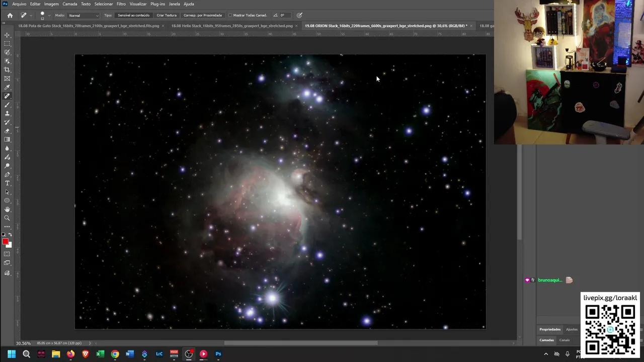Show hidden system tray icons
The height and width of the screenshot is (362, 644).
pyautogui.click(x=546, y=354)
